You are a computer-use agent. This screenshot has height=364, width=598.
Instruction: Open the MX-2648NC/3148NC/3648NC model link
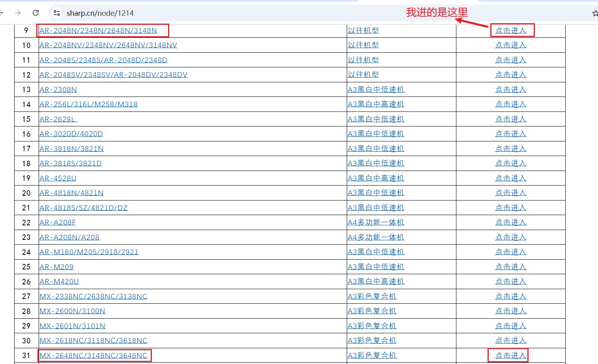93,355
